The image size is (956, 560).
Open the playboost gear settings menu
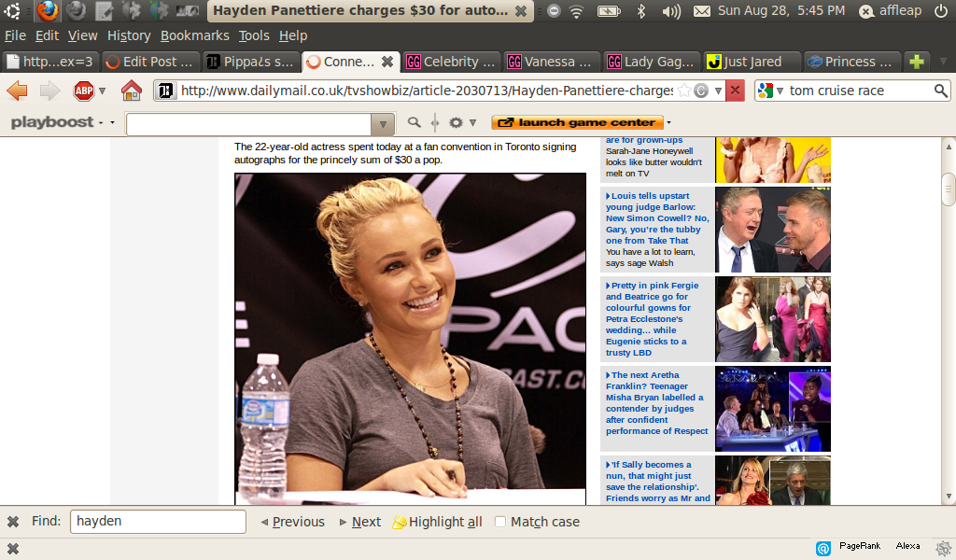(x=462, y=122)
